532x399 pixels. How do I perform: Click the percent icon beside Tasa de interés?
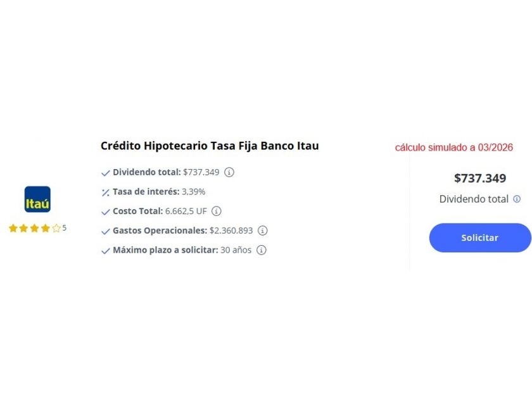106,192
